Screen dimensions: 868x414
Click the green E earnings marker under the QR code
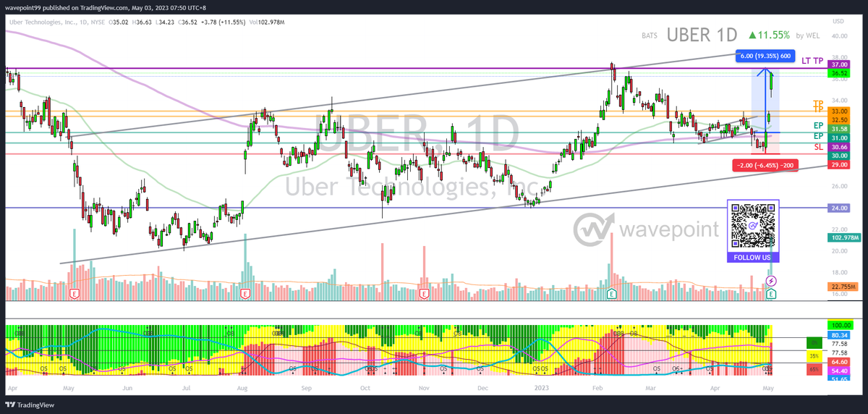771,294
